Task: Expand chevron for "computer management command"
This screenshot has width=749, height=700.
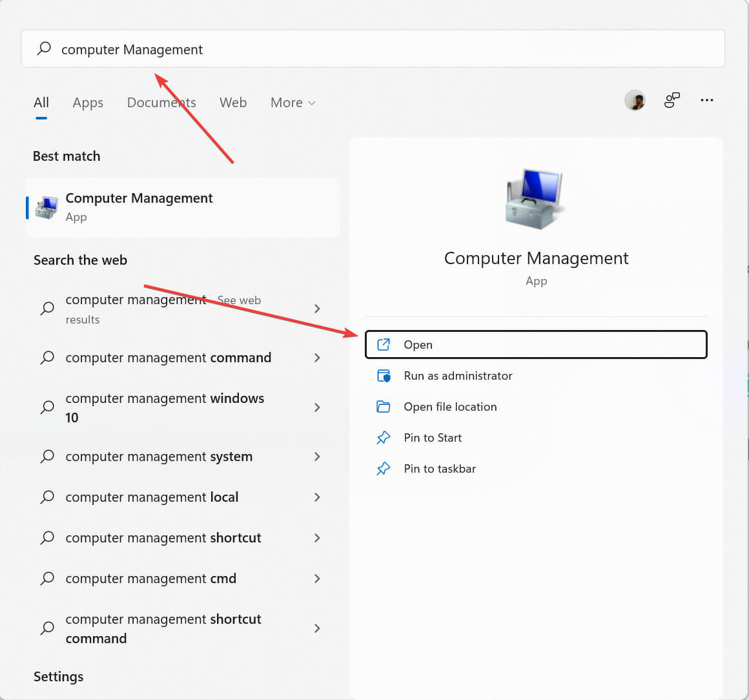Action: (x=317, y=358)
